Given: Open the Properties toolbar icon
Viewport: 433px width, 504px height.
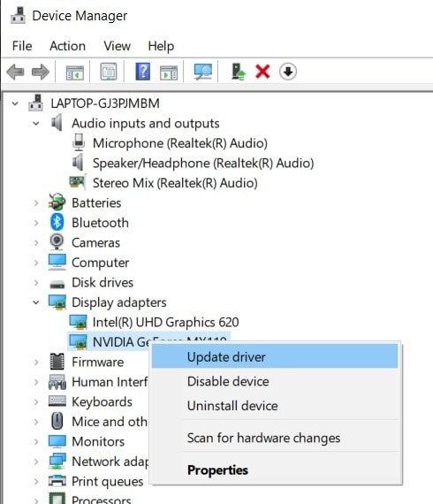Looking at the screenshot, I should [109, 72].
